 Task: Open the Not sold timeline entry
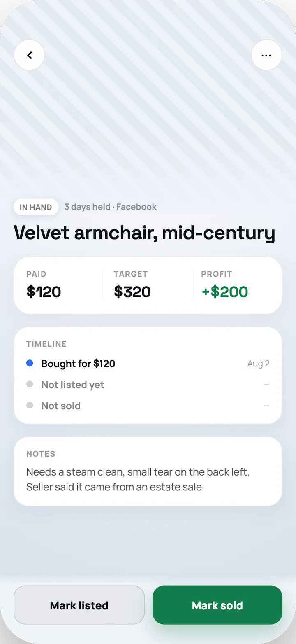[148, 406]
